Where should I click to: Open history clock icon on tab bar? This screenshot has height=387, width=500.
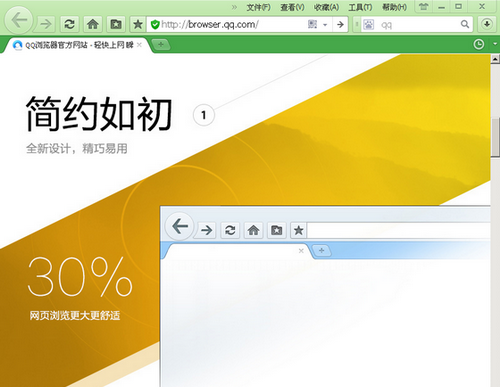(479, 44)
